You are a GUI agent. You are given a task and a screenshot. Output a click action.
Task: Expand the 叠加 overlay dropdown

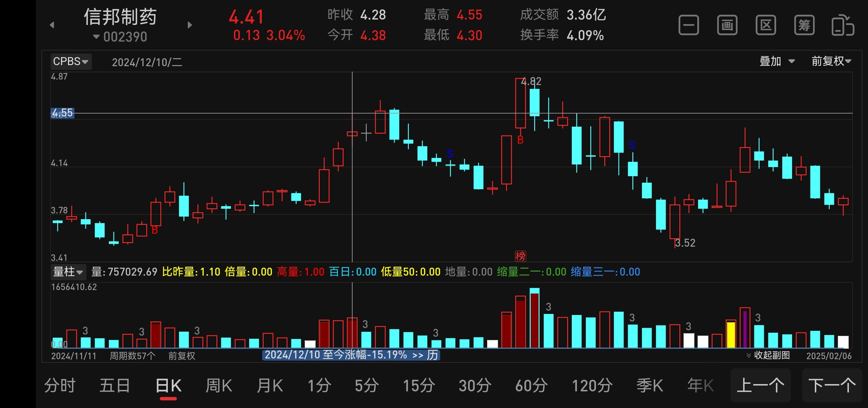point(777,61)
